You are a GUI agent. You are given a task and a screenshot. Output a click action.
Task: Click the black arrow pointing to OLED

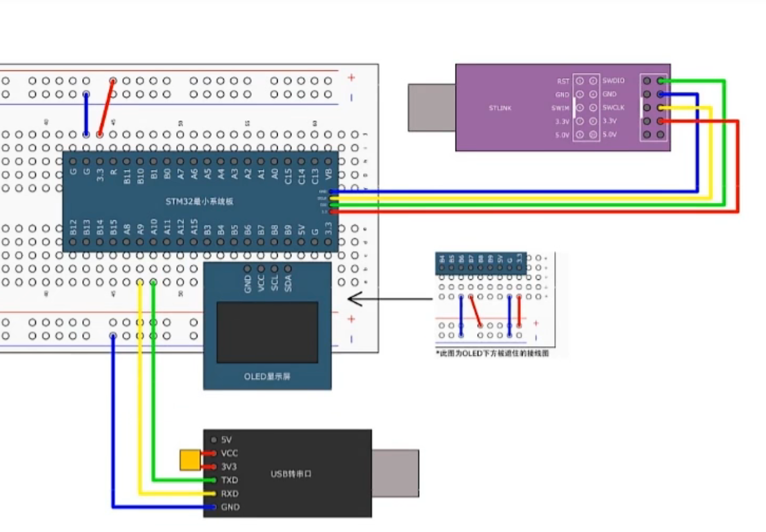pyautogui.click(x=389, y=299)
